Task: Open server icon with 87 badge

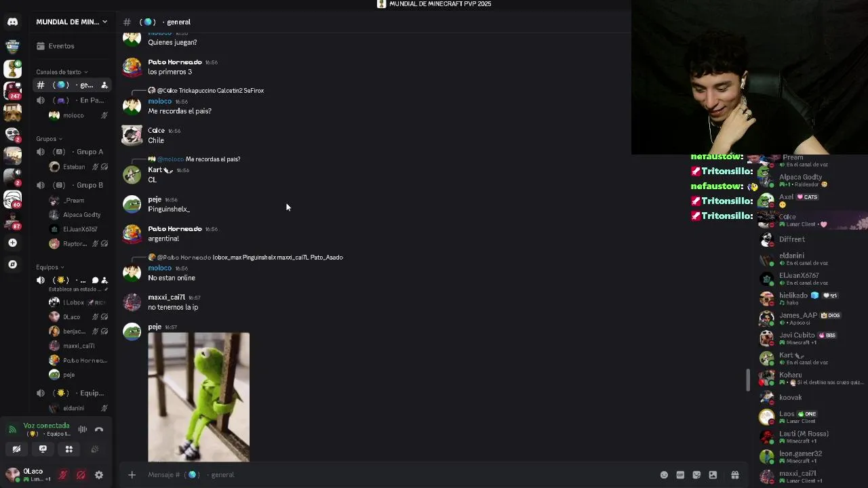Action: [12, 220]
